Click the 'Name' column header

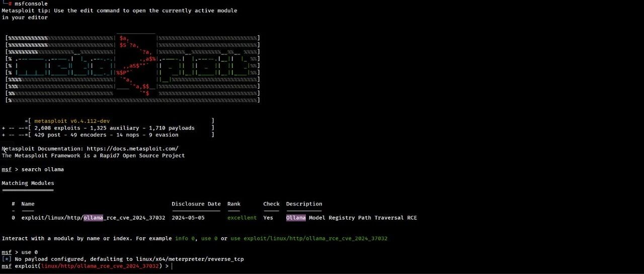28,204
